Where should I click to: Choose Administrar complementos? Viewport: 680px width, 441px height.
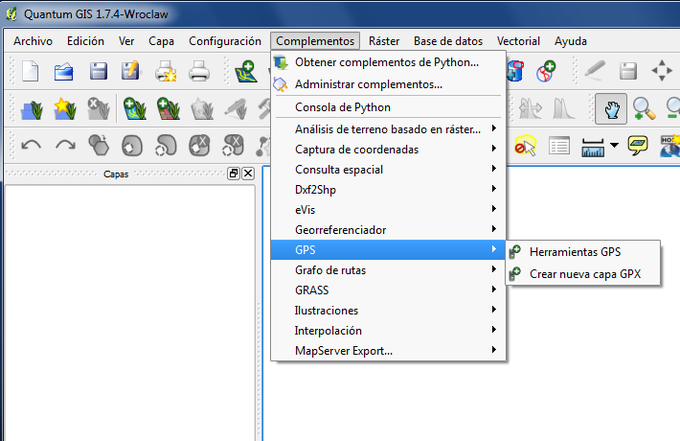[388, 84]
